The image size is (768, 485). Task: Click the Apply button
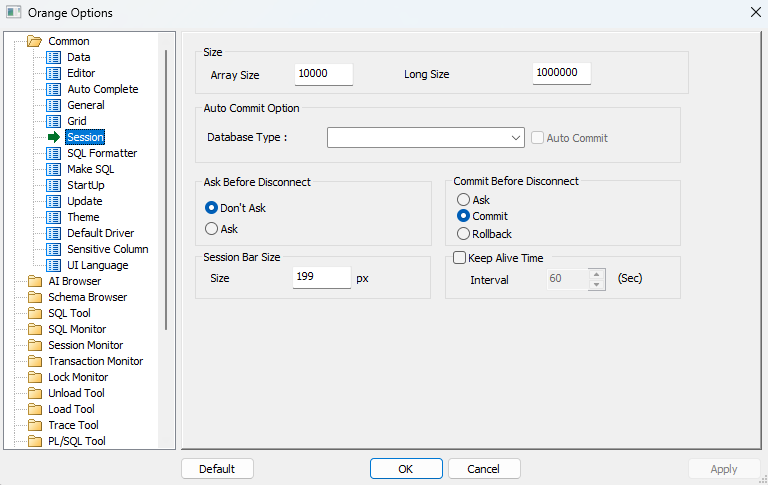(724, 469)
